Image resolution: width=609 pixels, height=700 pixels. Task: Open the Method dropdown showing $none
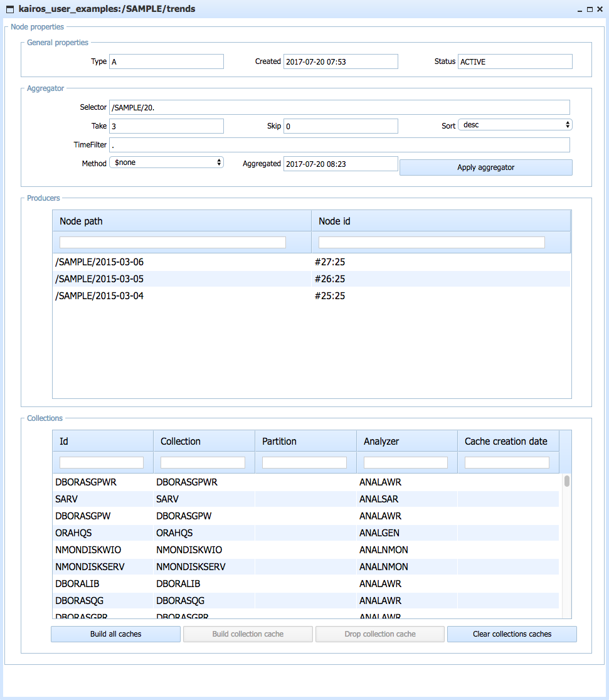tap(167, 162)
